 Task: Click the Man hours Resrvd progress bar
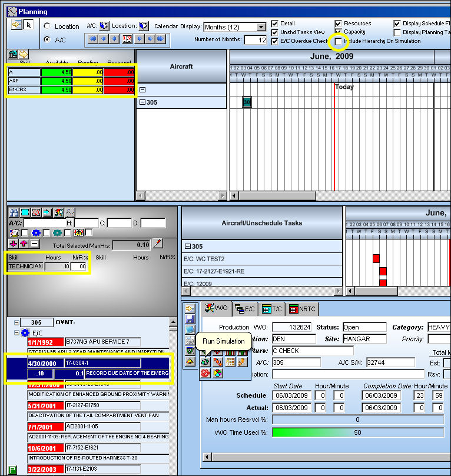[x=358, y=420]
